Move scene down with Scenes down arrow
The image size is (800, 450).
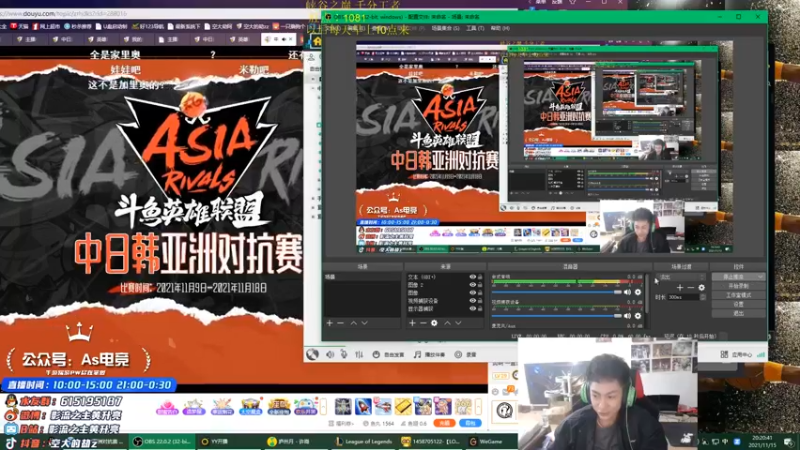(364, 323)
